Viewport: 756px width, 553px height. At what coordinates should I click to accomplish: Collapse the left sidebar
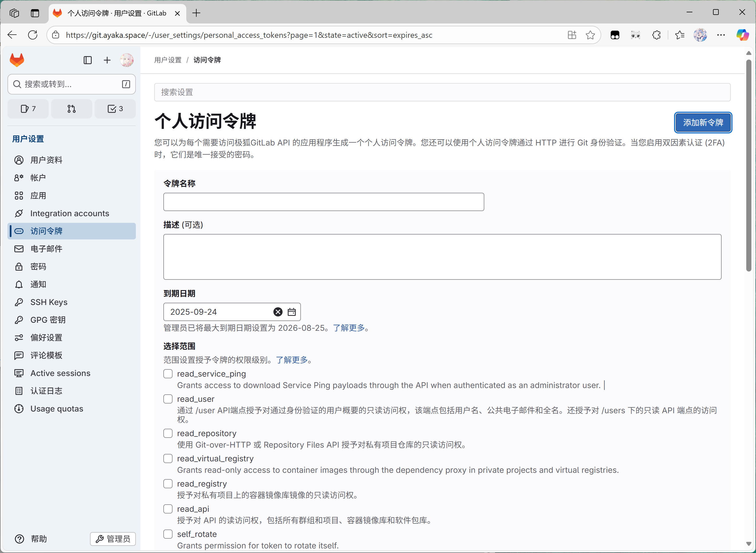coord(87,60)
